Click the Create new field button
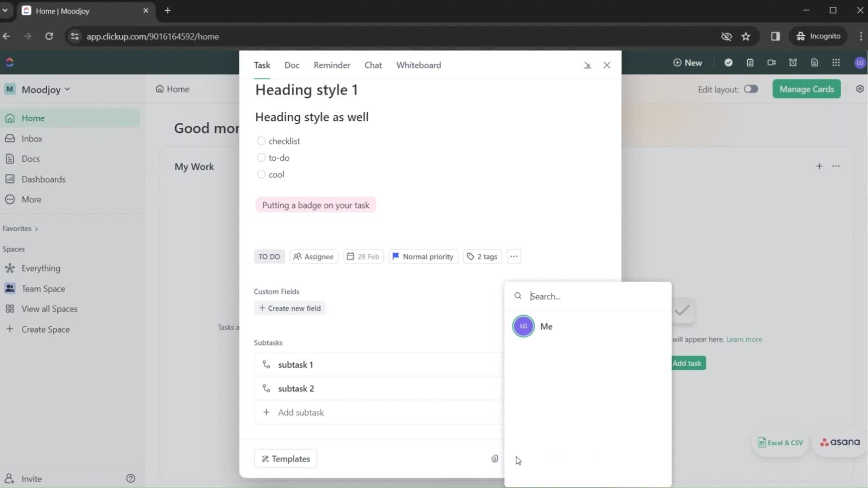 tap(289, 308)
